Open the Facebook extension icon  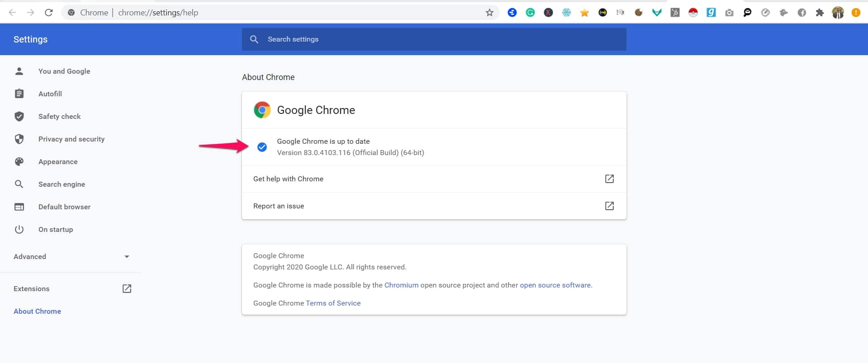pos(802,13)
